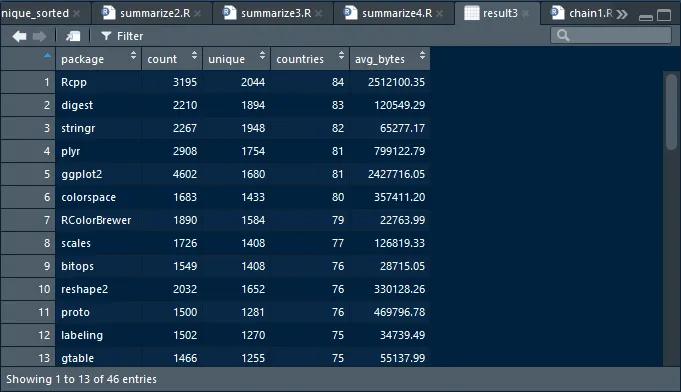Viewport: 681px width, 392px height.
Task: Sort by the avg_bytes column arrows
Action: click(x=422, y=55)
